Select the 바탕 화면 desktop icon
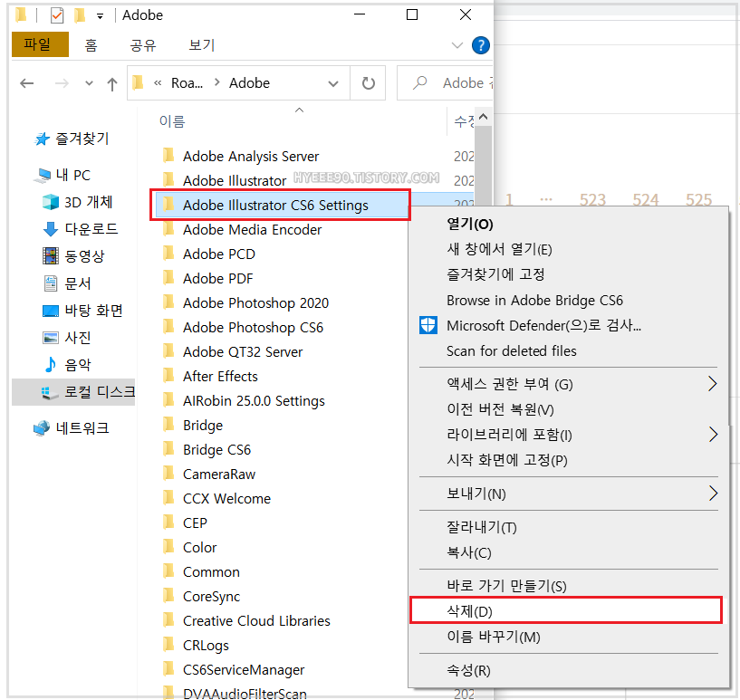Image resolution: width=740 pixels, height=700 pixels. pyautogui.click(x=50, y=311)
